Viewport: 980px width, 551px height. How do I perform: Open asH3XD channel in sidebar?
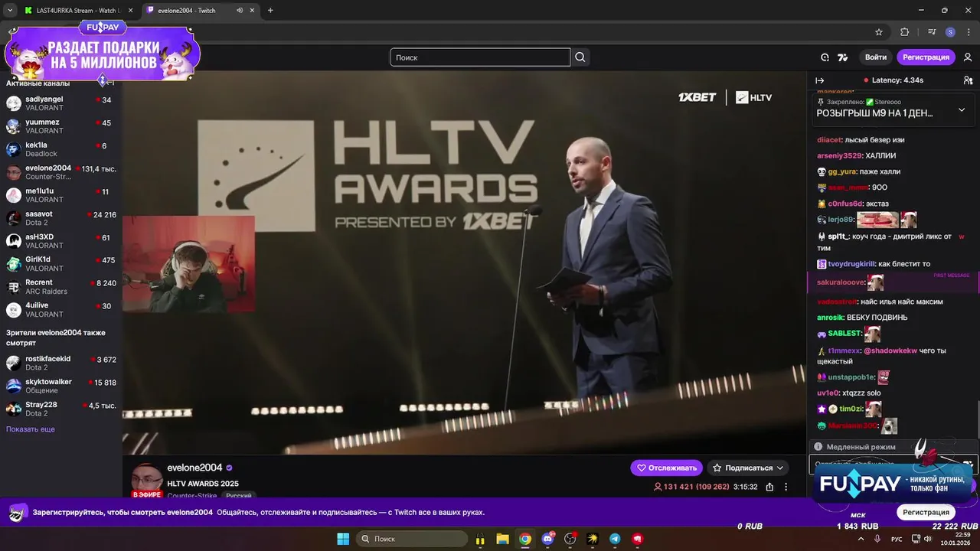pos(60,241)
